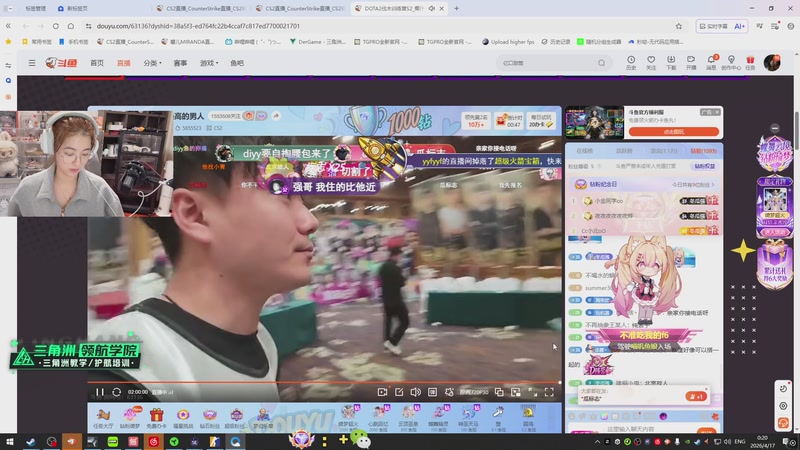Switch to the 在线榜 tab in chat panel
Screen dimensions: 800x450
(x=584, y=151)
